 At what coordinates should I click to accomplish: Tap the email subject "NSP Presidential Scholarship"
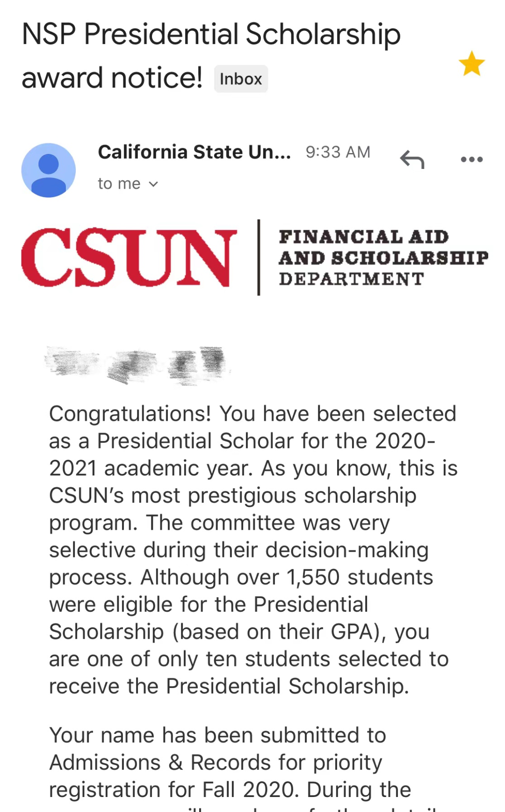(x=211, y=35)
